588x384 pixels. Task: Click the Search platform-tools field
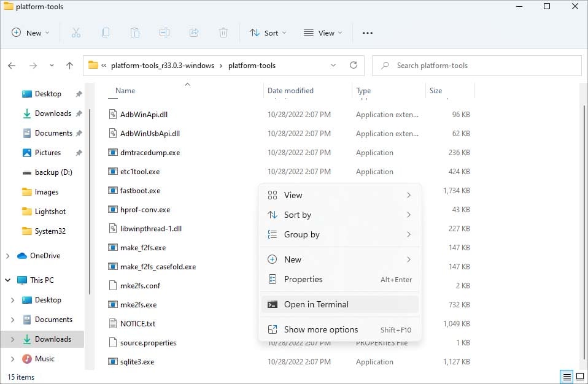point(477,66)
